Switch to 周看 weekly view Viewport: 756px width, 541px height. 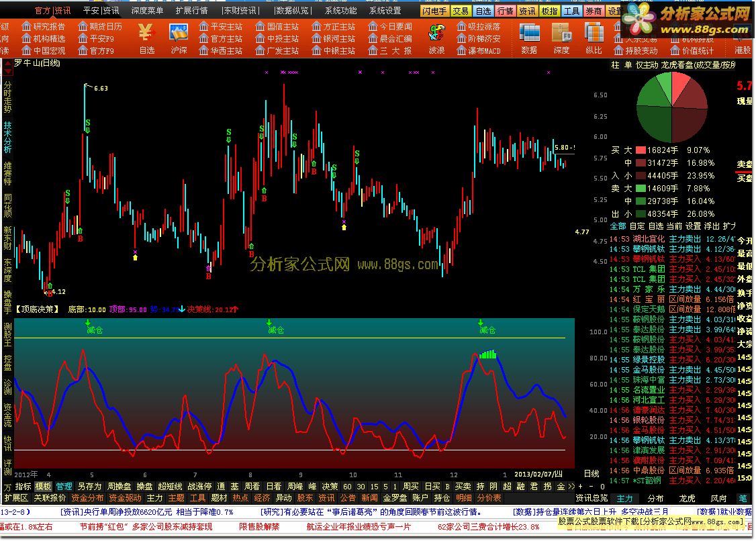[252, 487]
